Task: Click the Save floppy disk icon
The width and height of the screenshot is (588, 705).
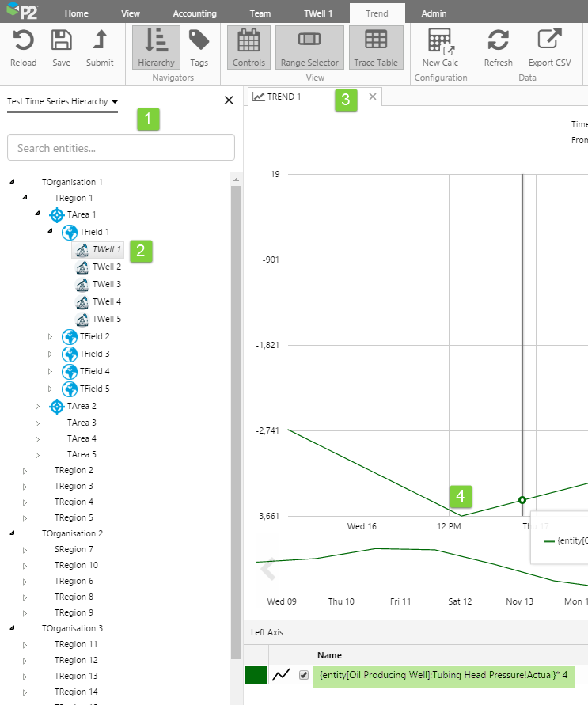Action: click(x=61, y=40)
